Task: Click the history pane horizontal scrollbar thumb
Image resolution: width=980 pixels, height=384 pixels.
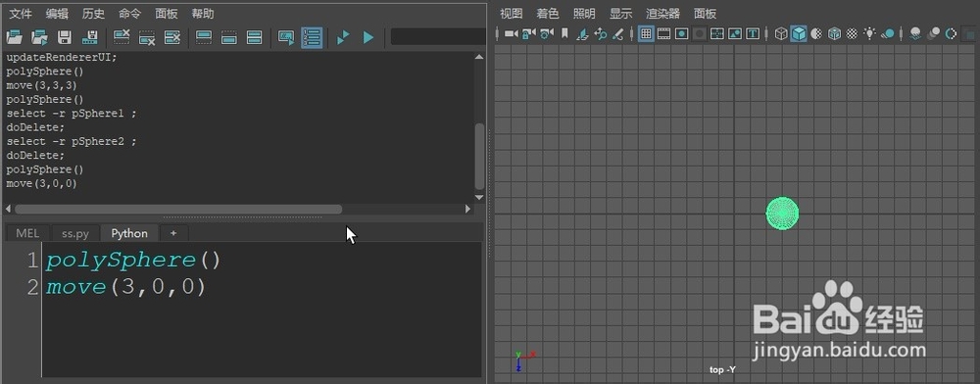Action: (x=178, y=210)
